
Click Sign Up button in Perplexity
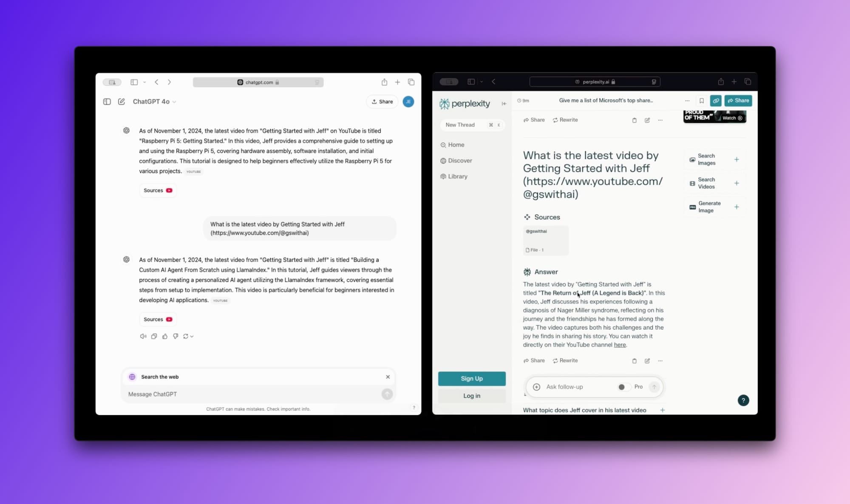point(472,379)
